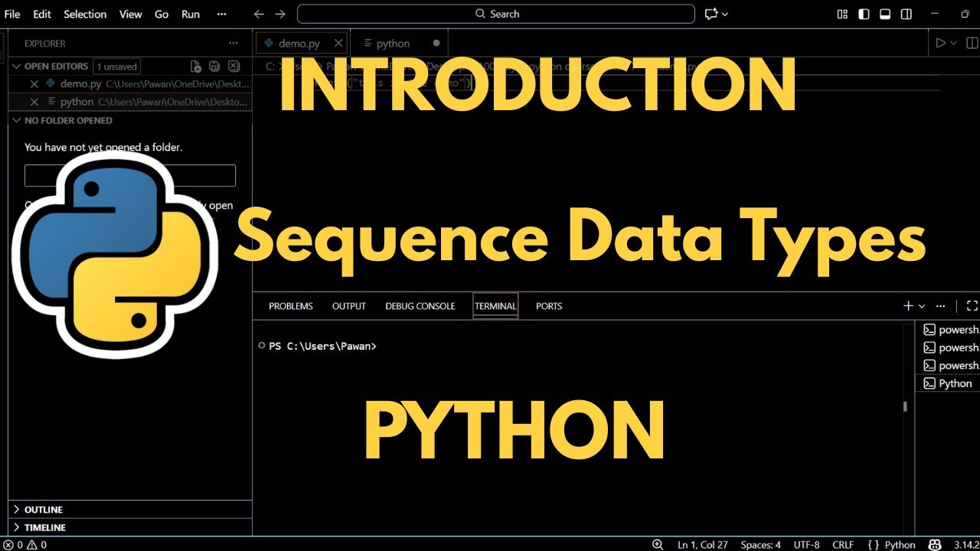
Task: Click the '1 unsaved' badge
Action: (117, 67)
